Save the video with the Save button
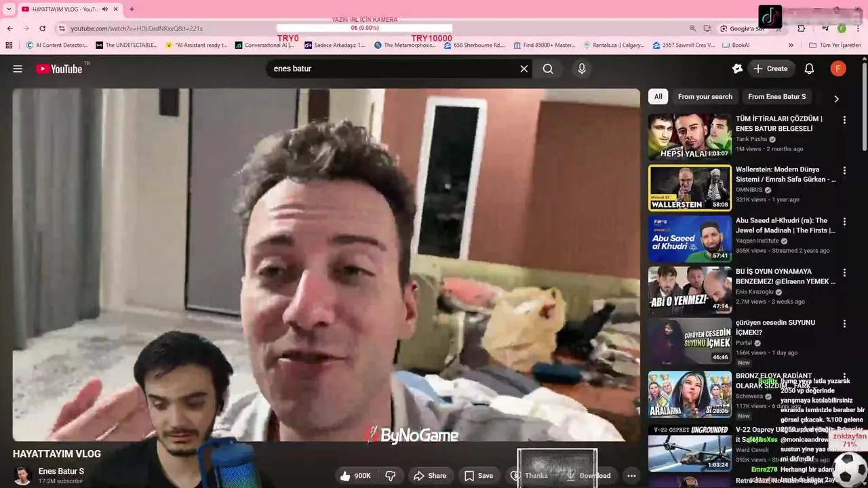 tap(477, 476)
